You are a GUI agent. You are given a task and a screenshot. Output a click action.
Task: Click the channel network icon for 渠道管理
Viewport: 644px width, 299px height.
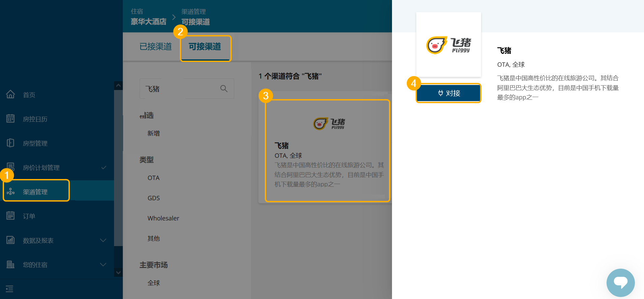[x=10, y=191]
